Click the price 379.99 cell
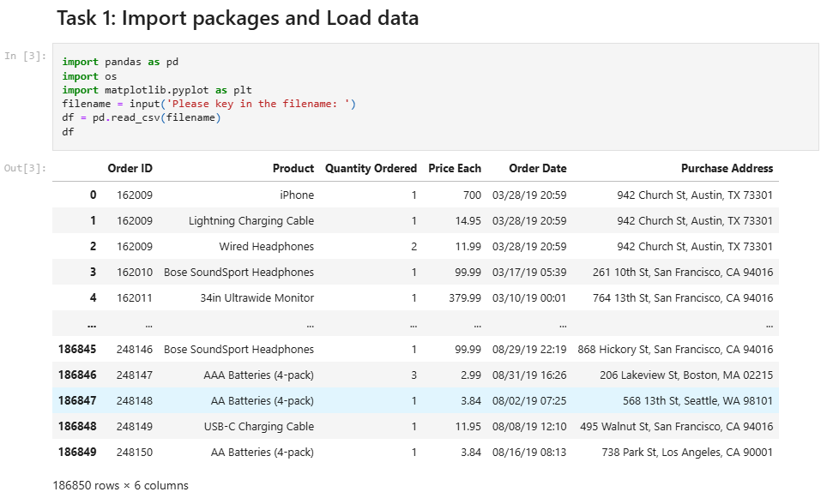This screenshot has height=504, width=827. coord(465,298)
